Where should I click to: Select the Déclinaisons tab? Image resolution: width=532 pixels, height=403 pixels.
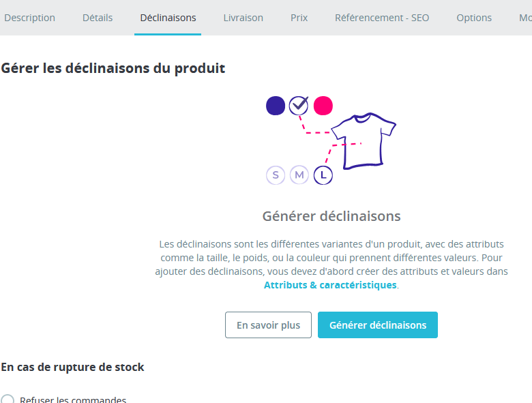[168, 18]
